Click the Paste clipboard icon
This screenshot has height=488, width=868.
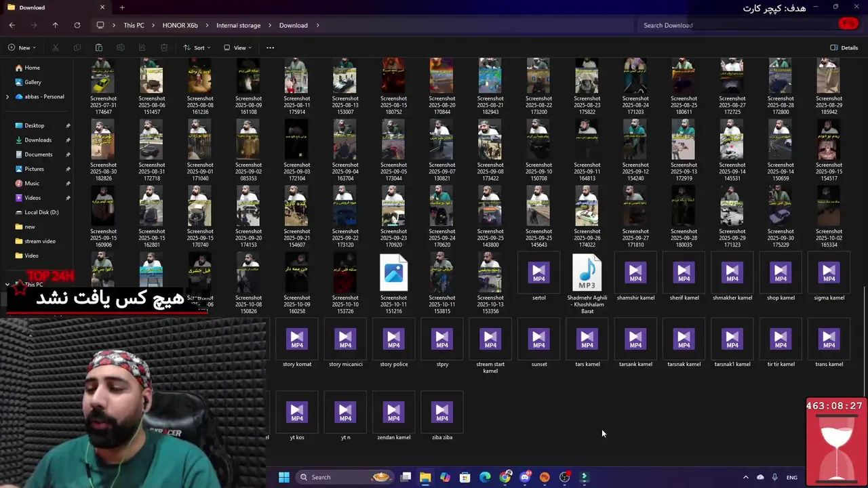[x=99, y=47]
